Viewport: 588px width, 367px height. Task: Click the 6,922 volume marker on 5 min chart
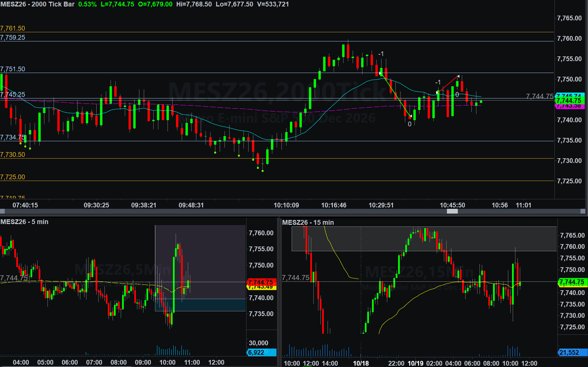(x=261, y=352)
